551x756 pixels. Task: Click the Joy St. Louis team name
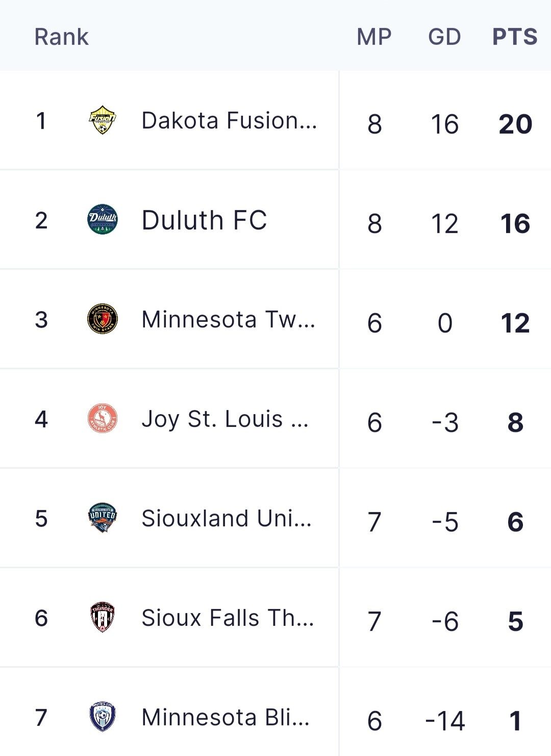(x=225, y=419)
